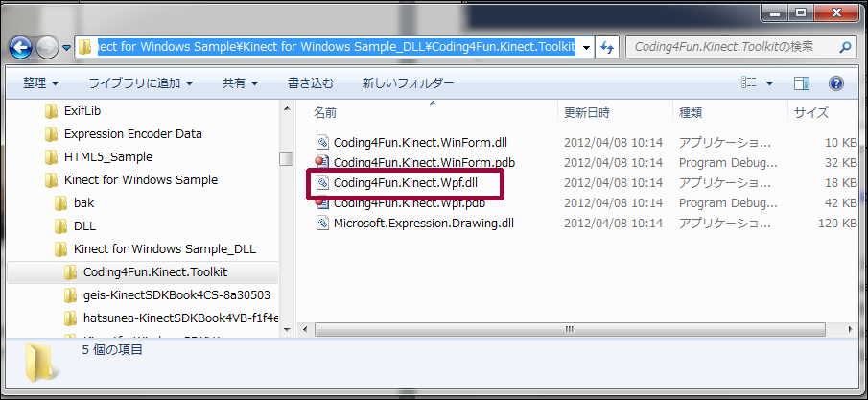Select Coding4Fun.Kinect.Wpf.dll file
This screenshot has height=400, width=868.
click(405, 183)
